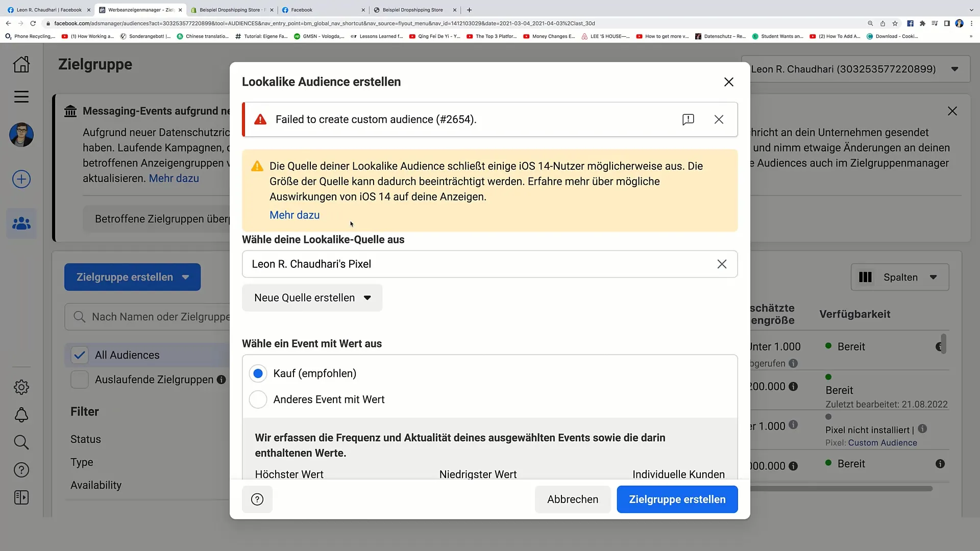The image size is (980, 551).
Task: Expand the Type filter
Action: (x=82, y=462)
